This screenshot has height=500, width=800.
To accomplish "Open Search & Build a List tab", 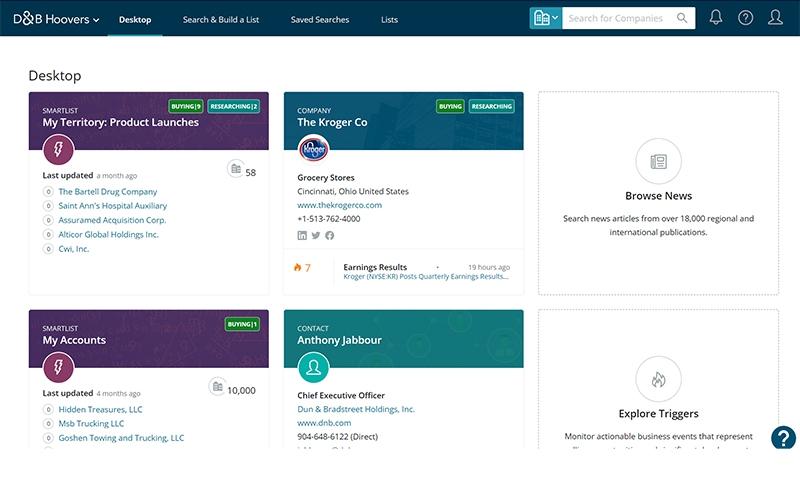I will tap(221, 19).
